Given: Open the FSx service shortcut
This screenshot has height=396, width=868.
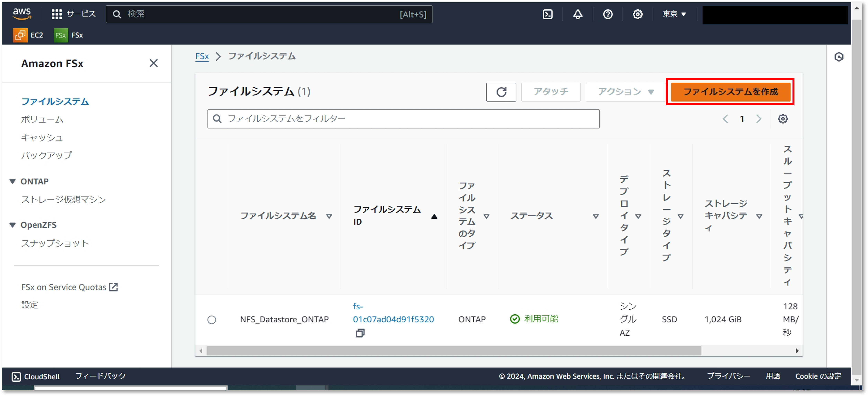Looking at the screenshot, I should [x=68, y=35].
